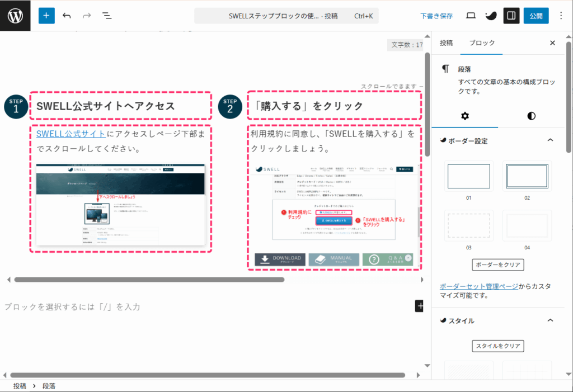The width and height of the screenshot is (573, 392).
Task: Click the laptop preview icon
Action: [x=471, y=16]
